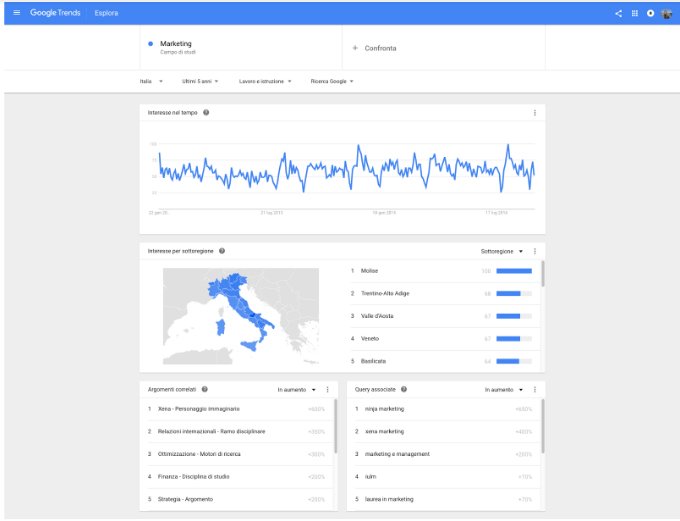Click the Molise interest bar
The width and height of the screenshot is (680, 521).
tap(514, 271)
